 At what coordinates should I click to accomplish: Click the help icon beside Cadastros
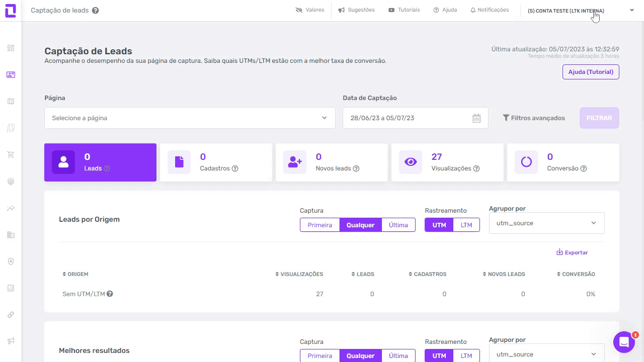click(x=235, y=168)
